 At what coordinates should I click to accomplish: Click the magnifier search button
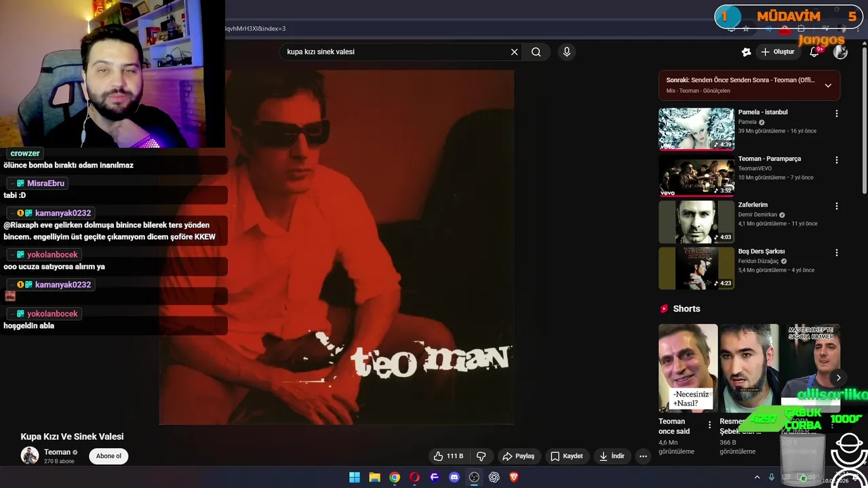(x=536, y=52)
